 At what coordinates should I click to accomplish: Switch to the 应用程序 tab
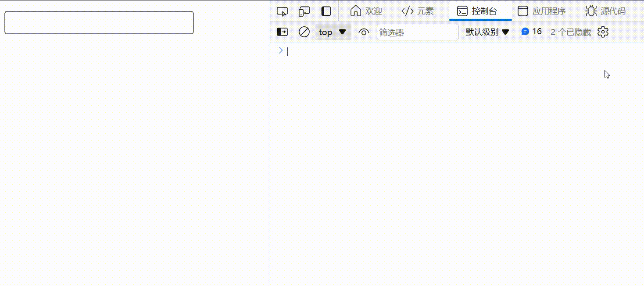542,11
